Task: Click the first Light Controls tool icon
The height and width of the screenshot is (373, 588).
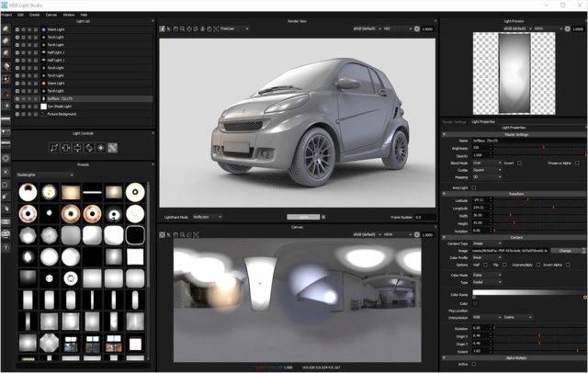Action: (x=53, y=147)
